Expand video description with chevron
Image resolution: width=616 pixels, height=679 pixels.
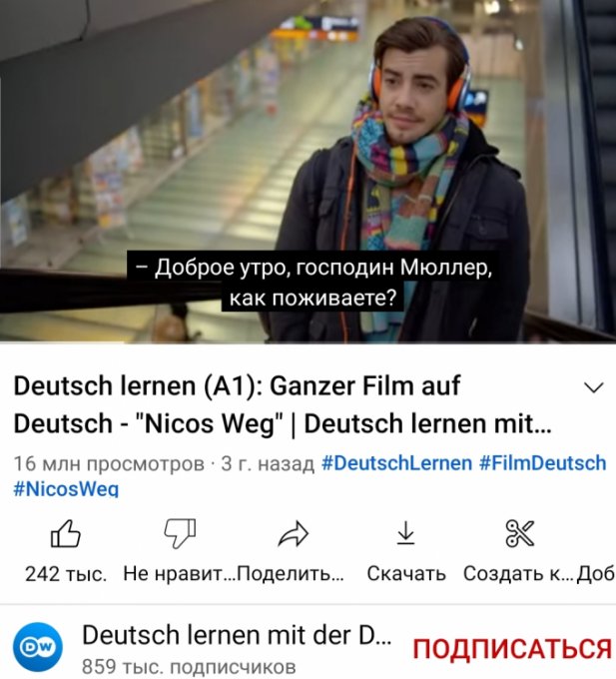point(593,387)
